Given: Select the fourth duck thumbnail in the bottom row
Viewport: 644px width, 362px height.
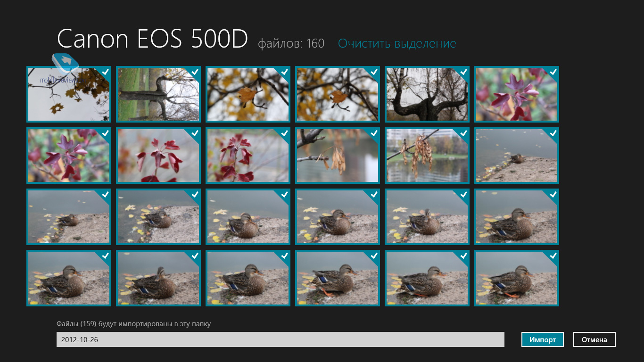Looking at the screenshot, I should pyautogui.click(x=337, y=278).
